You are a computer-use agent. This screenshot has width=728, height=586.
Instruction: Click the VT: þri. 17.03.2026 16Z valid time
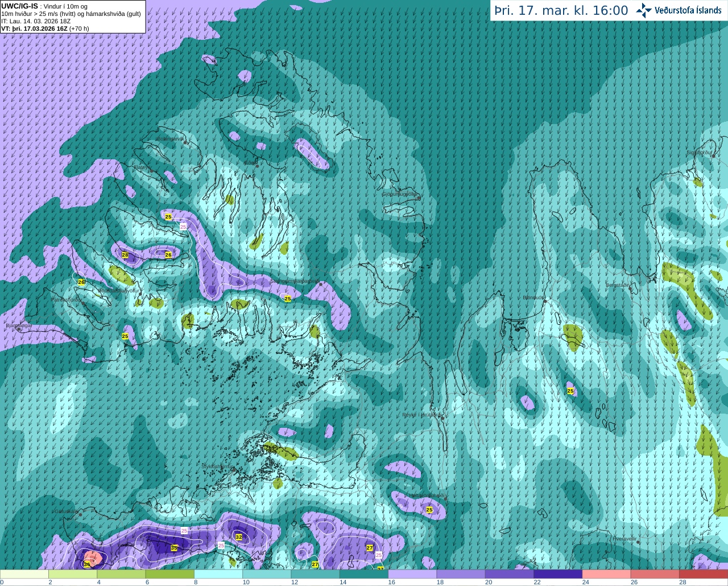[34, 28]
